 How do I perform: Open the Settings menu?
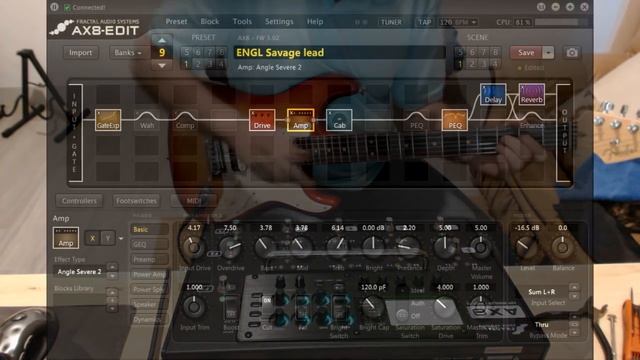point(279,21)
